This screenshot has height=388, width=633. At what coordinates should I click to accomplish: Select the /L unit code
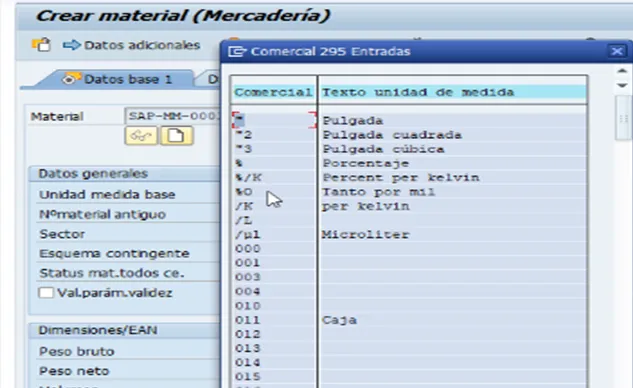(x=243, y=220)
